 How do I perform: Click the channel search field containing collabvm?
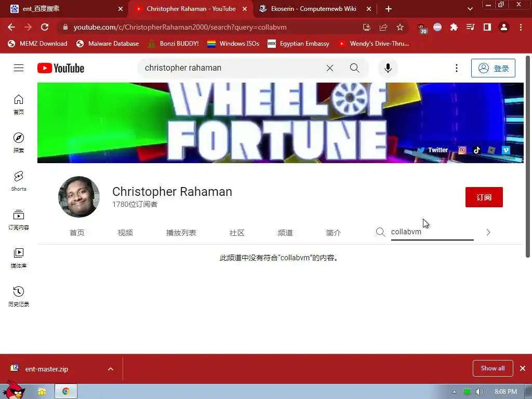point(432,232)
